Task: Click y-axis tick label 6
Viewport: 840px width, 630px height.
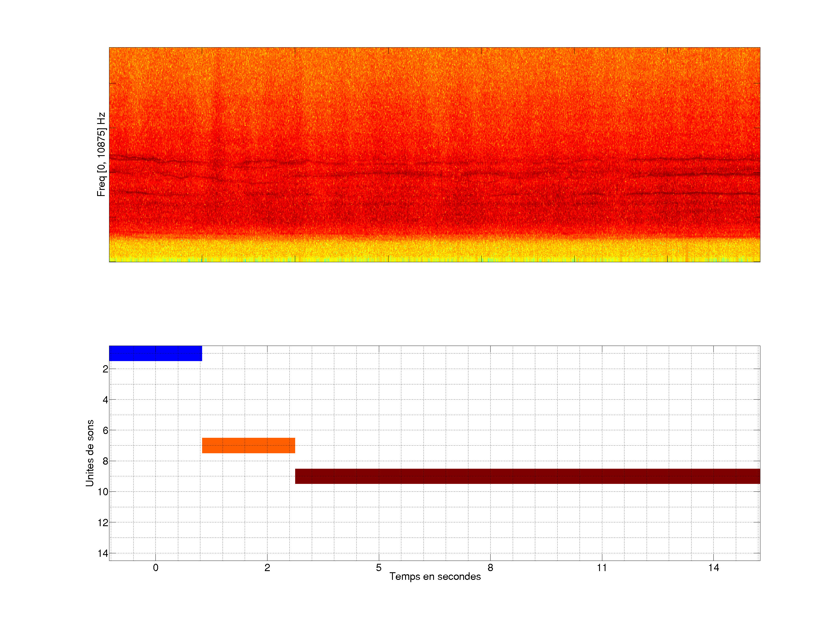Action: click(x=105, y=430)
